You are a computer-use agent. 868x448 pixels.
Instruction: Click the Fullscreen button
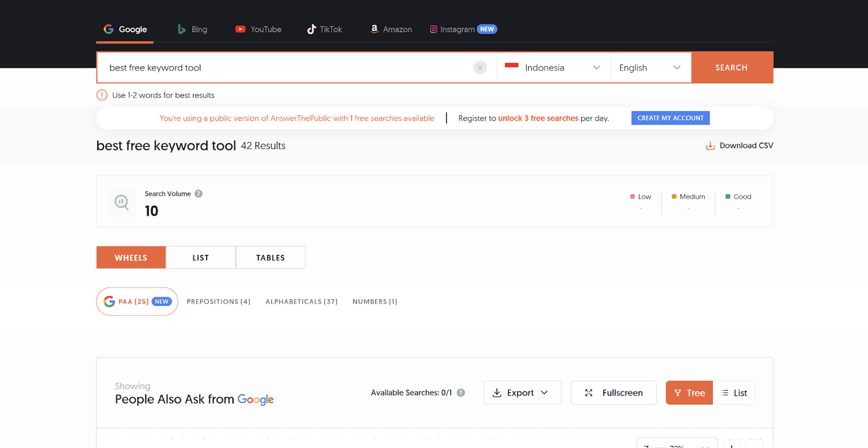[613, 393]
